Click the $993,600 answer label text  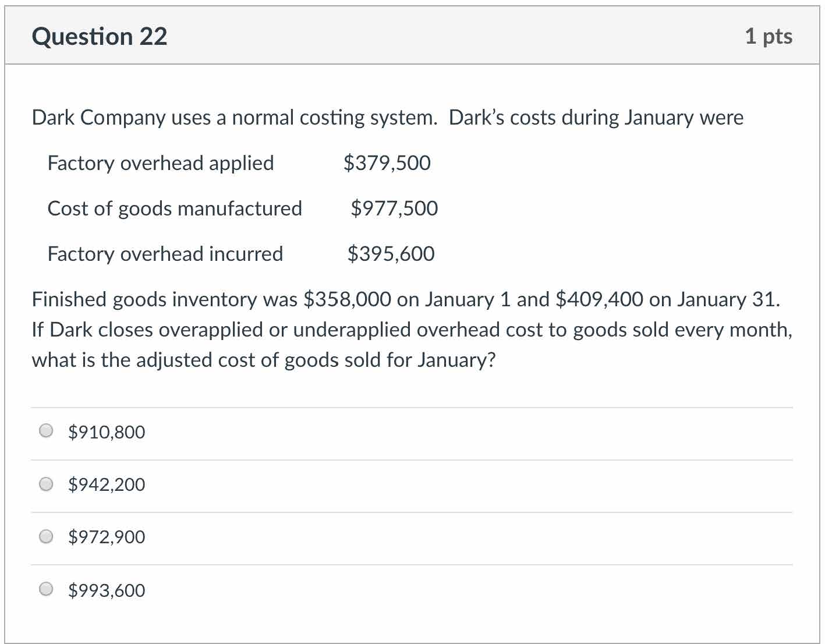click(107, 590)
